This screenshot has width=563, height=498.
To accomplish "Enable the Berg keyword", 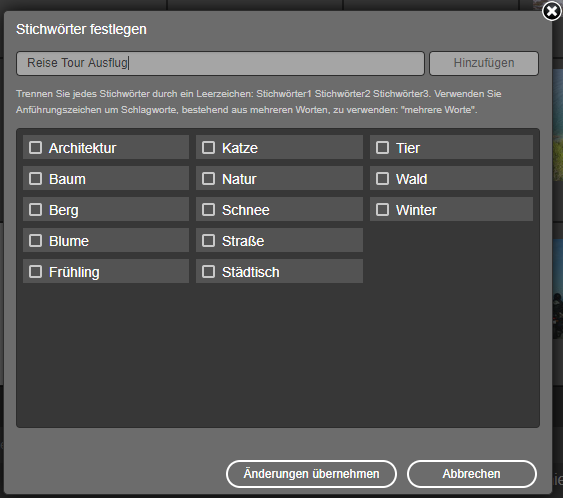I will point(35,210).
